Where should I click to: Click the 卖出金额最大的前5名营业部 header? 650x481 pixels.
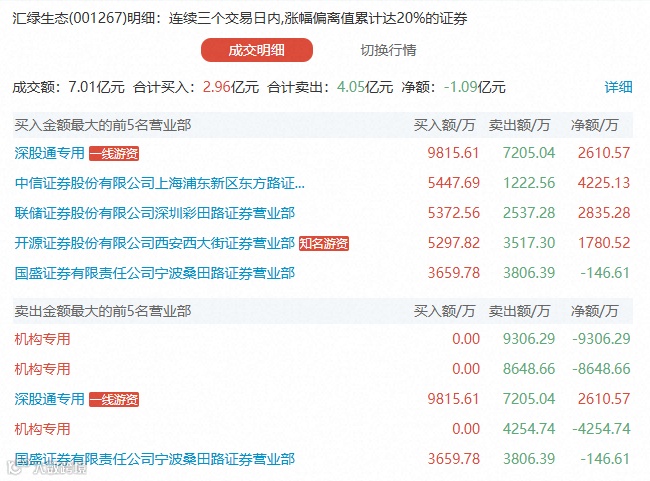103,311
